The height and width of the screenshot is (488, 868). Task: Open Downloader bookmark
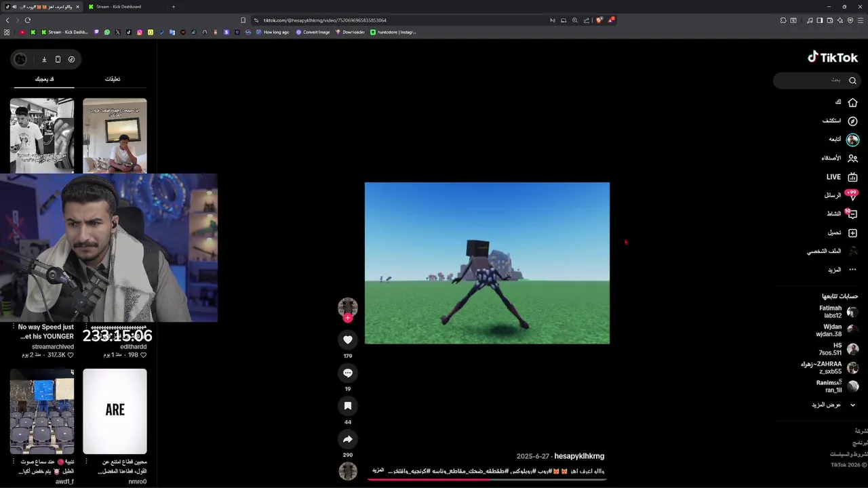[350, 32]
